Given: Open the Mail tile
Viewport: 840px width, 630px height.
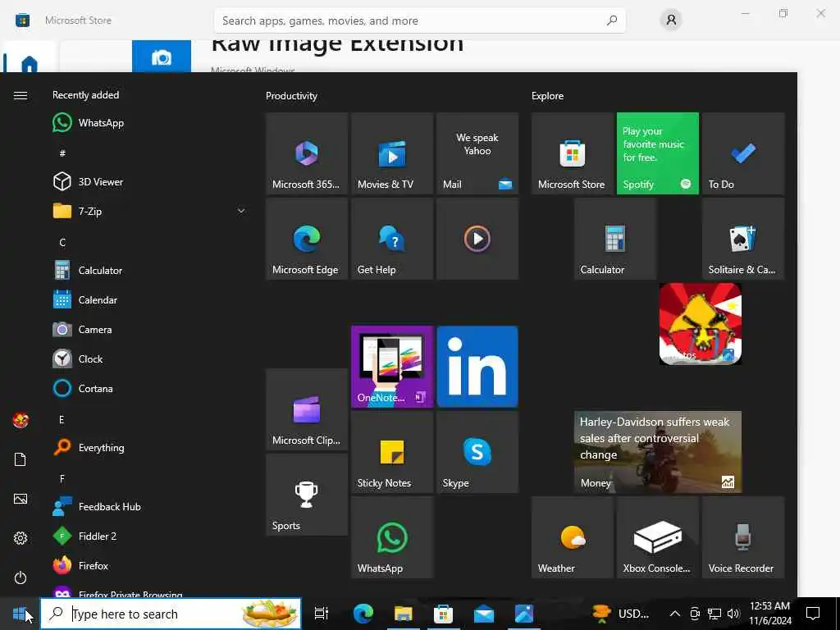Looking at the screenshot, I should coord(477,153).
